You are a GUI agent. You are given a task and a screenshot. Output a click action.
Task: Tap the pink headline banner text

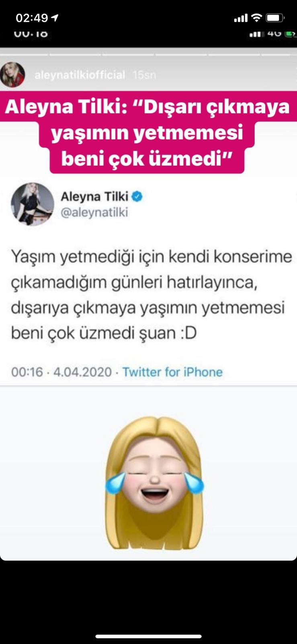pyautogui.click(x=147, y=133)
